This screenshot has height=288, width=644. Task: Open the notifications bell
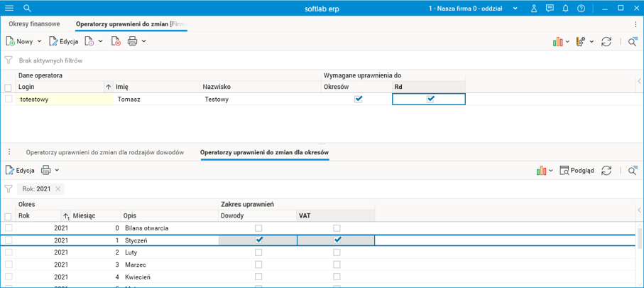click(x=566, y=9)
